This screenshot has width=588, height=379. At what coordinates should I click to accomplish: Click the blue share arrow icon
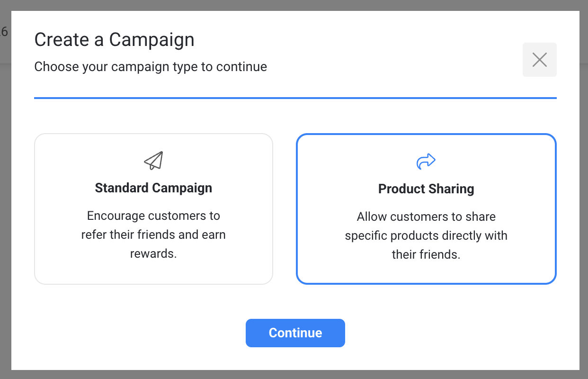(x=426, y=161)
